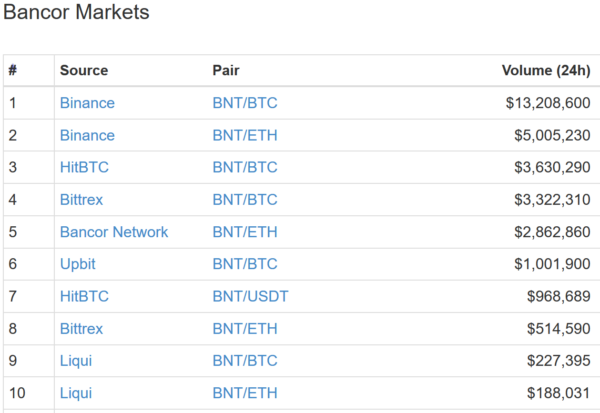
Task: Open the BNT/ETH pair in row 8
Action: 245,329
